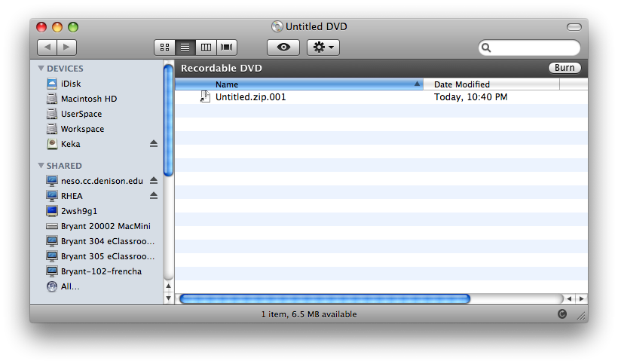Viewport: 618px width, 364px height.
Task: Open neso.cc.denison.edu server icon
Action: [52, 181]
